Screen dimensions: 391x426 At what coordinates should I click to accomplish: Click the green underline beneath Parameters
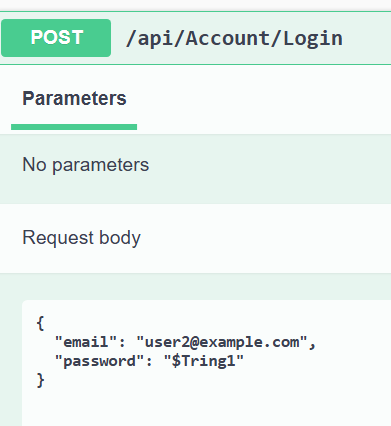(74, 127)
